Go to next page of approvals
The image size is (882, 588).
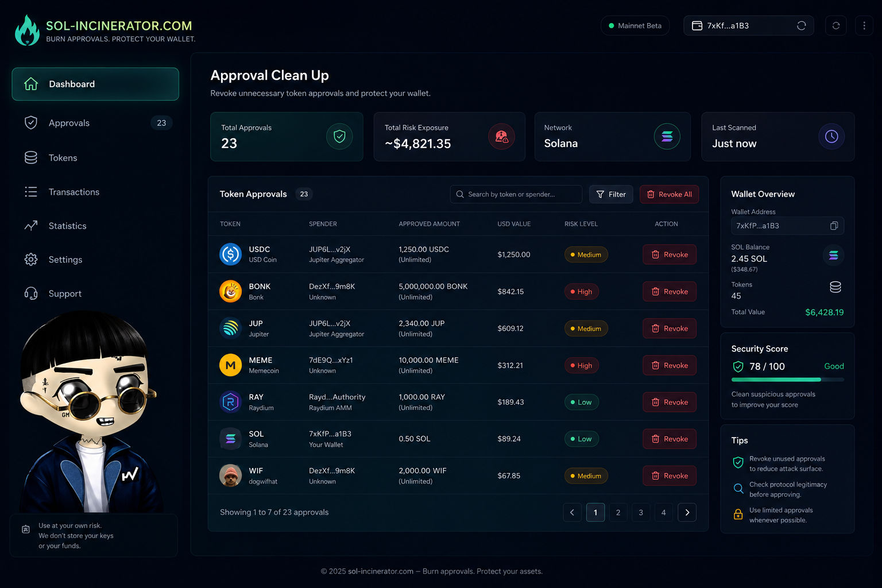point(687,512)
